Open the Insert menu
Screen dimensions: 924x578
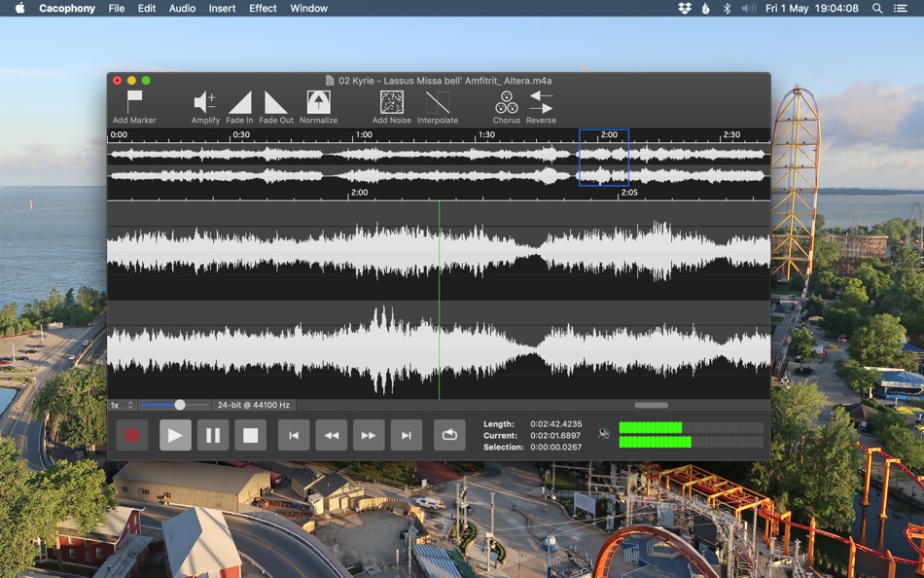coord(222,8)
